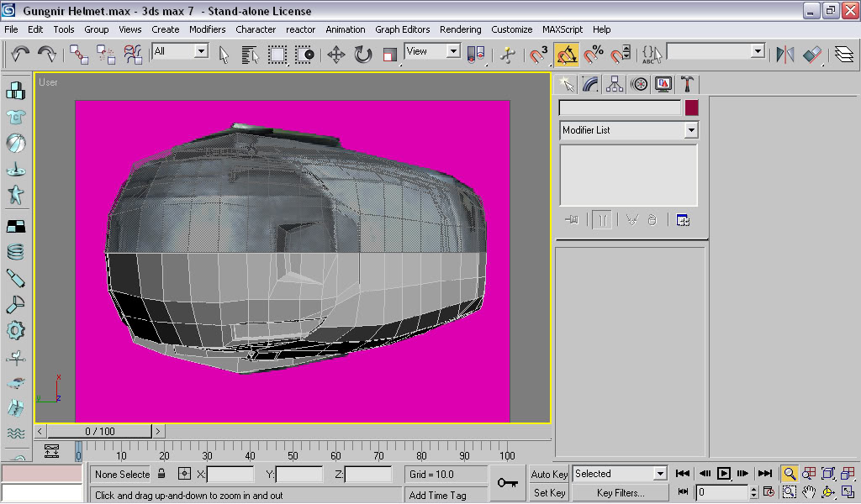The image size is (861, 504).
Task: Select the Move tool in main toolbar
Action: coord(336,55)
